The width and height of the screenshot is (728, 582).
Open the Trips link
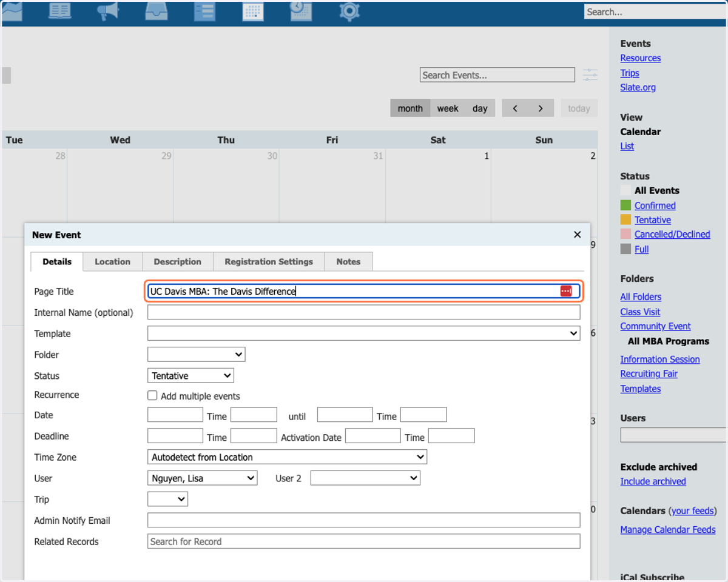(630, 73)
